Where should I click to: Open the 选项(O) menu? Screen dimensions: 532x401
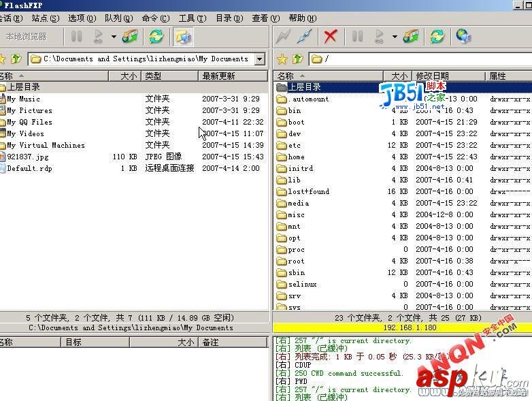82,18
